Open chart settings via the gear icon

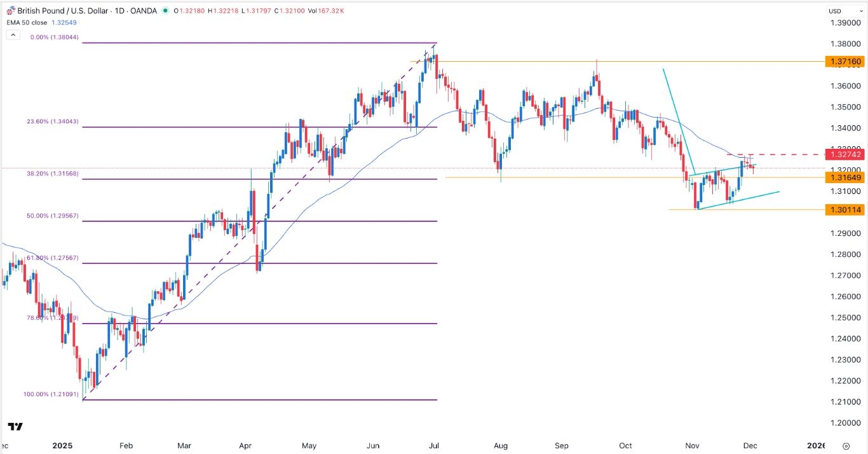tap(846, 446)
